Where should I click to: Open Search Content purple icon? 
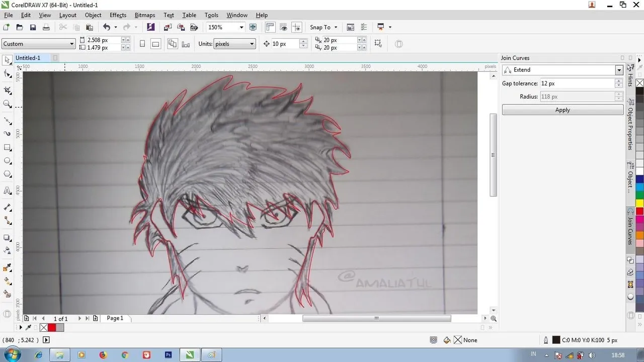150,27
